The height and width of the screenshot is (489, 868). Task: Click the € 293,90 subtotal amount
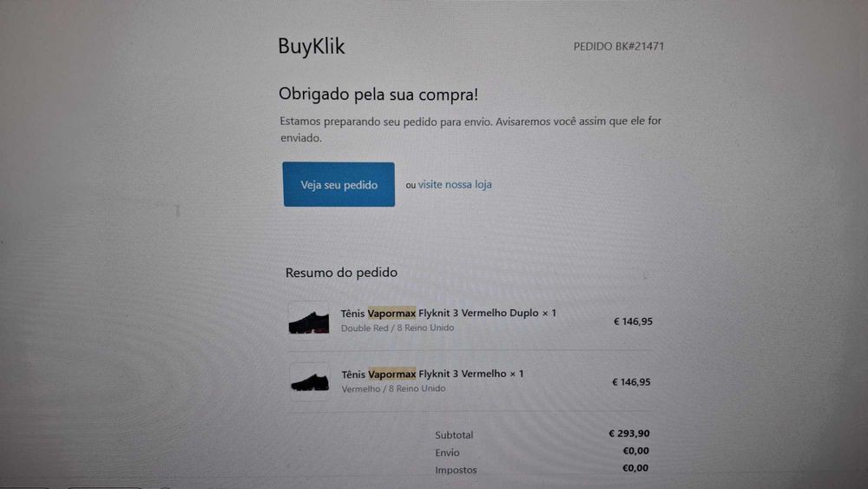click(x=629, y=433)
